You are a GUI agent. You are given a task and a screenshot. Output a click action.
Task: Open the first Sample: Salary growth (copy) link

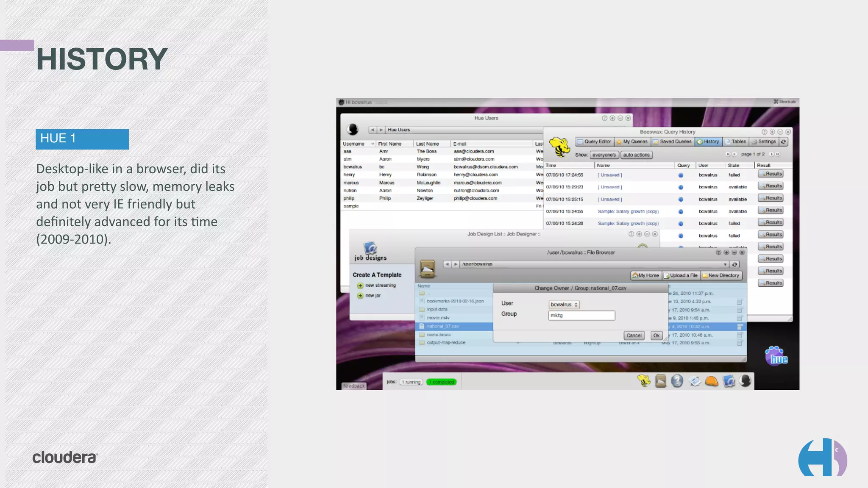coord(628,211)
